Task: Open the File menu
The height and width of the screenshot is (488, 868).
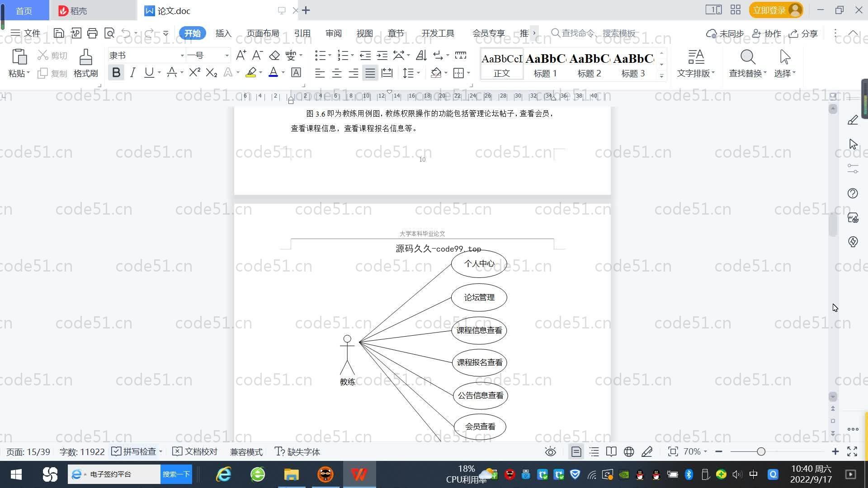Action: tap(26, 33)
